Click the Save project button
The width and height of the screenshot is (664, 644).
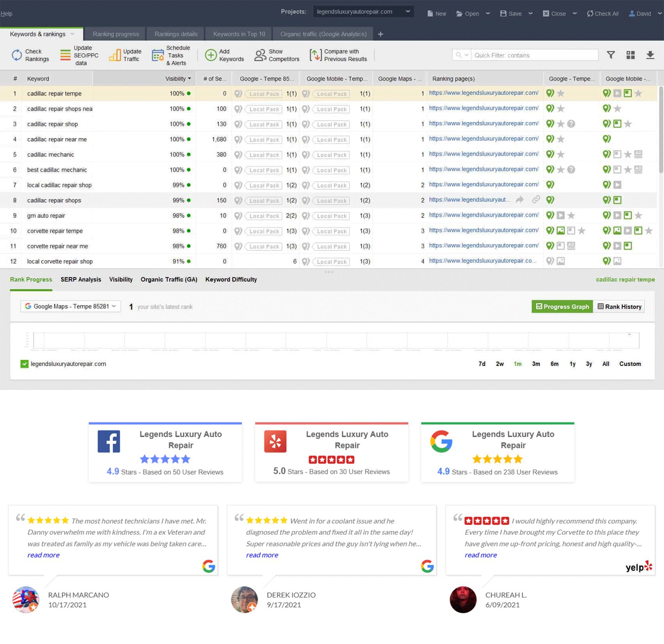point(511,14)
